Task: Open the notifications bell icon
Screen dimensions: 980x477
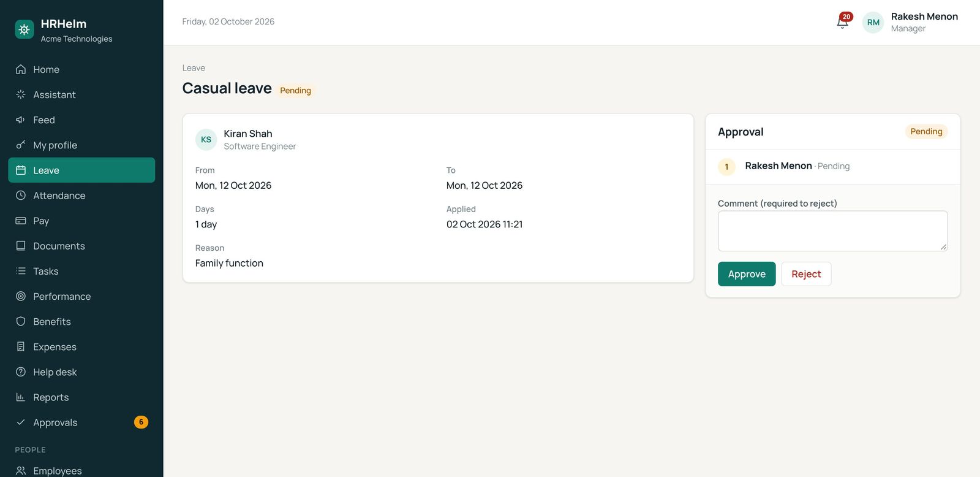Action: (x=843, y=22)
